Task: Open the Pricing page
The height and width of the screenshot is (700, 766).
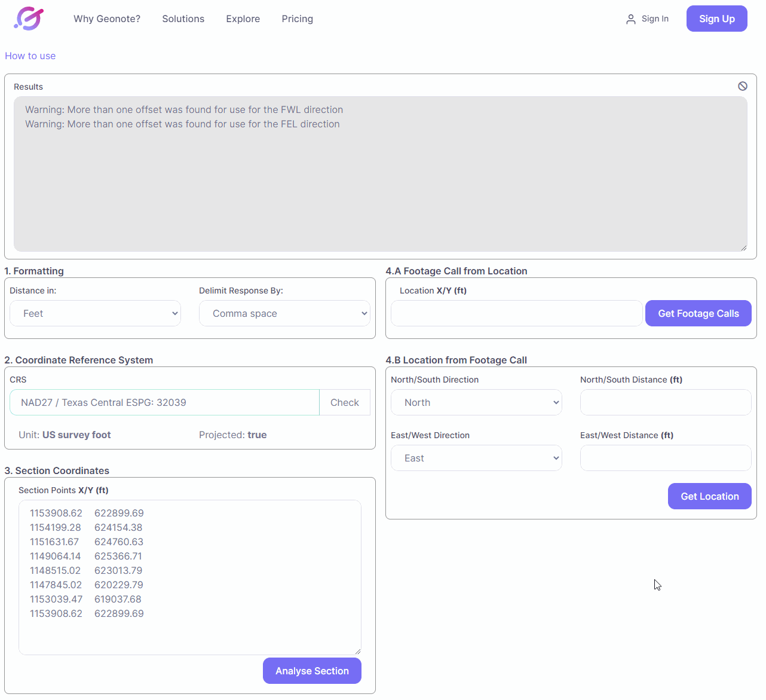Action: coord(297,19)
